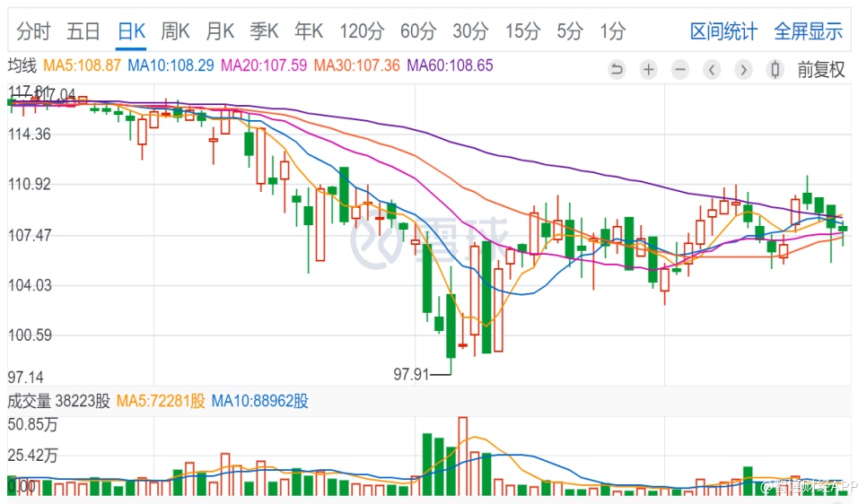Select the 日K chart tab

tap(131, 31)
